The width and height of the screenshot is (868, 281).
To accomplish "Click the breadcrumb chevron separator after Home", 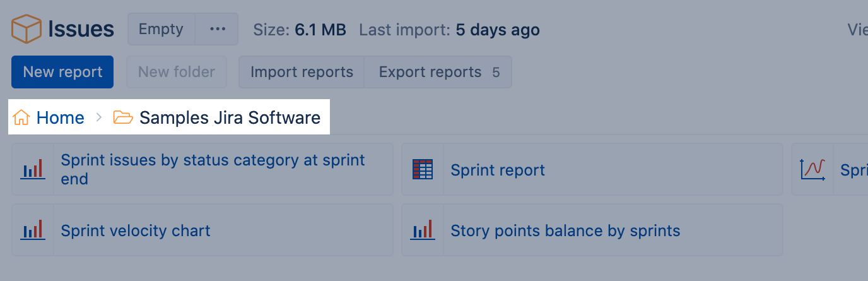I will (x=99, y=117).
